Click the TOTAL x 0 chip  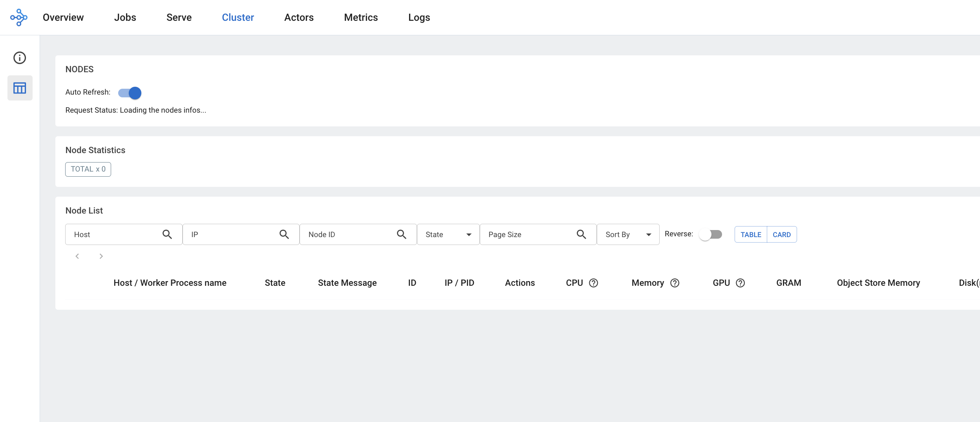click(x=88, y=169)
